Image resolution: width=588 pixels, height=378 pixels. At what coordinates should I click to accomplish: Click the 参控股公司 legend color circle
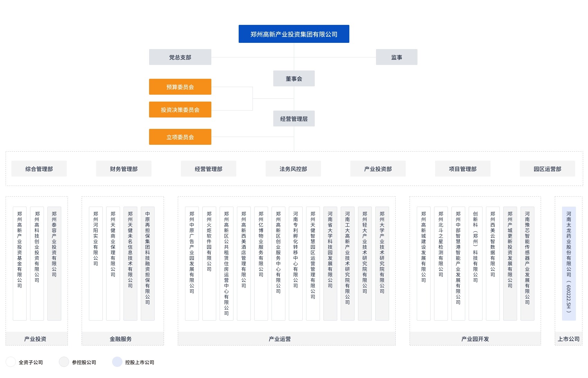64,362
